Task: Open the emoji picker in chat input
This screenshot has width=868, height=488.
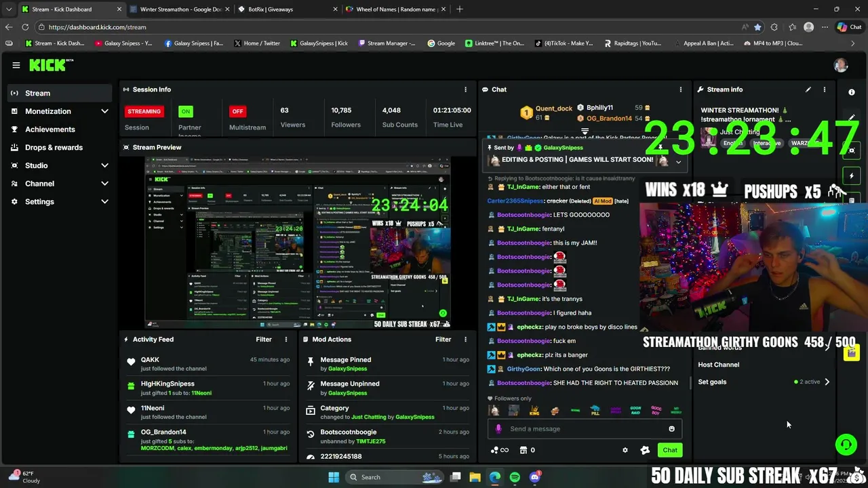Action: 671,429
